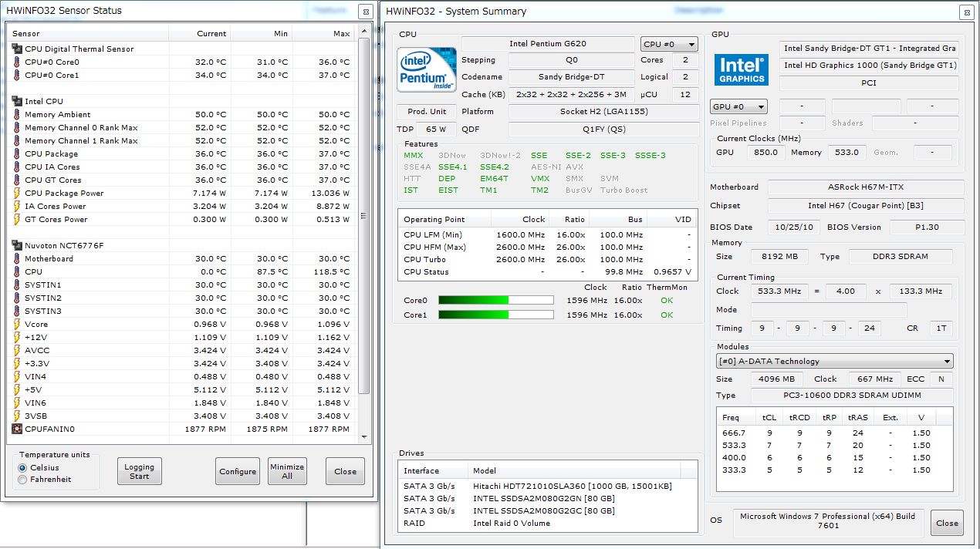Click the Memory Channel 0 Rank Max sensor row

pos(182,127)
